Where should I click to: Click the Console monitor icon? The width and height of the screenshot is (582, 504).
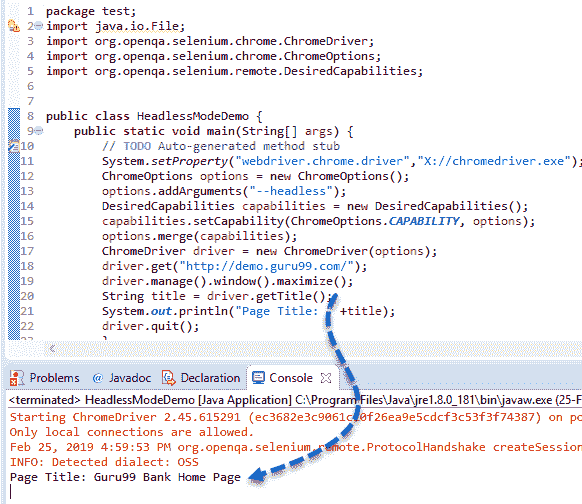[258, 377]
